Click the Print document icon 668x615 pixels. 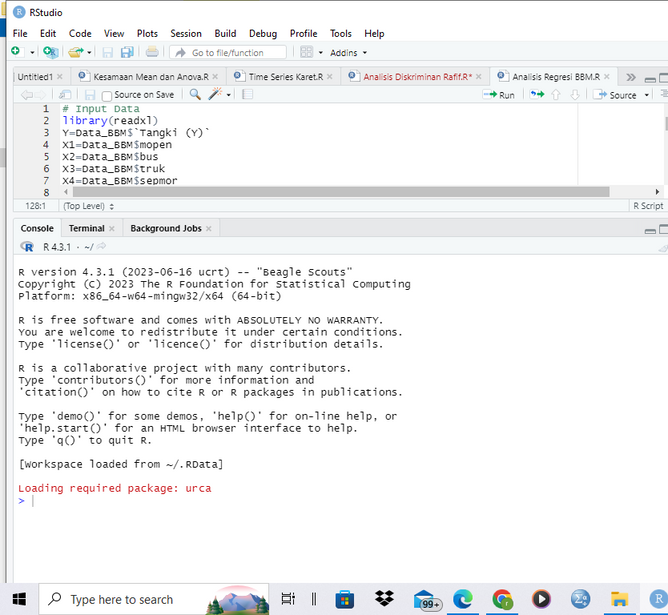pyautogui.click(x=152, y=52)
